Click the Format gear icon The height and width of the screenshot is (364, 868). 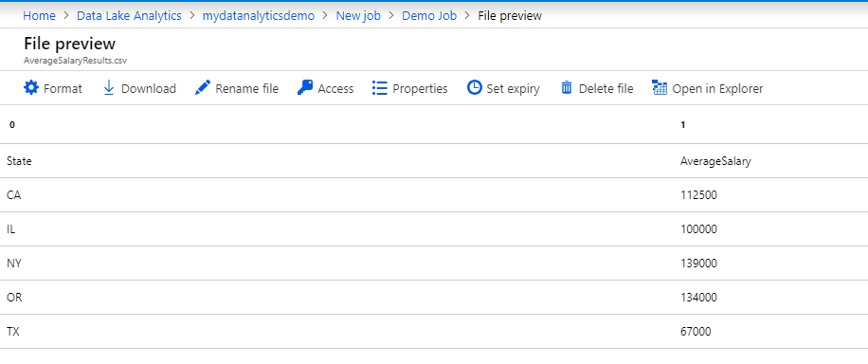point(31,88)
